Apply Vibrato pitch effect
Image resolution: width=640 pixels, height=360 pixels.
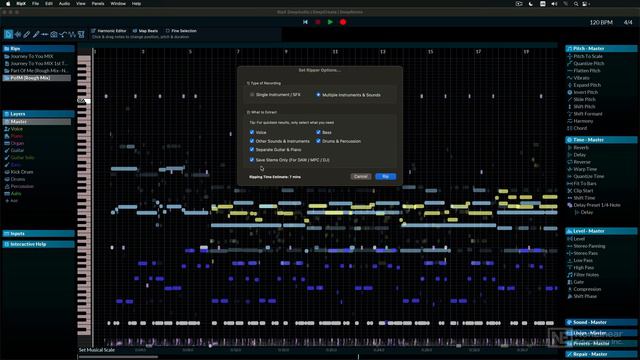tap(581, 78)
